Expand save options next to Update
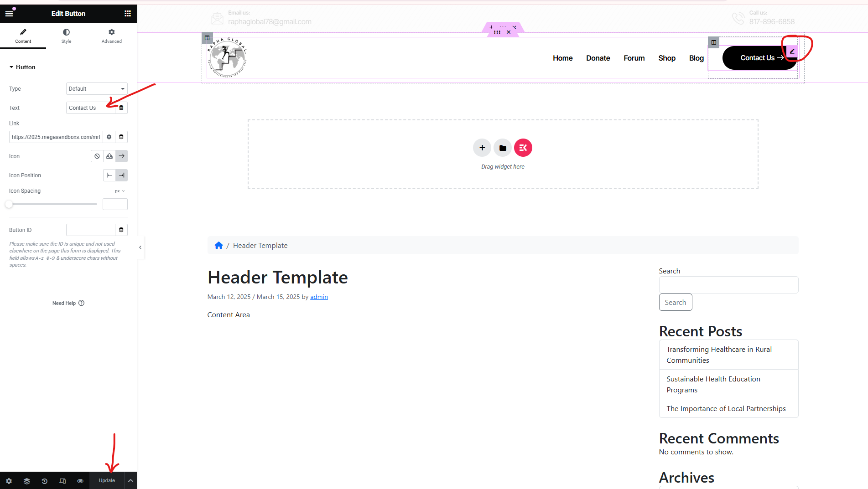868x489 pixels. 130,481
